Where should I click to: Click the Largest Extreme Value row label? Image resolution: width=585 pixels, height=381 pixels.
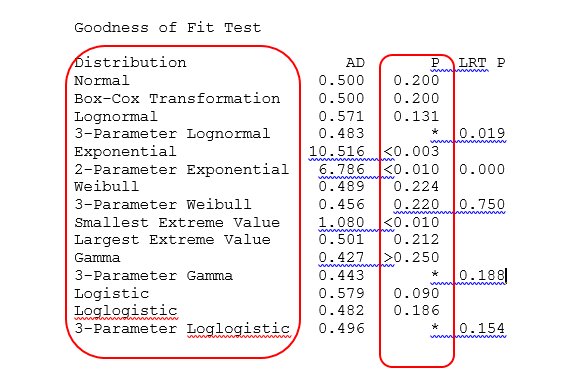(172, 240)
